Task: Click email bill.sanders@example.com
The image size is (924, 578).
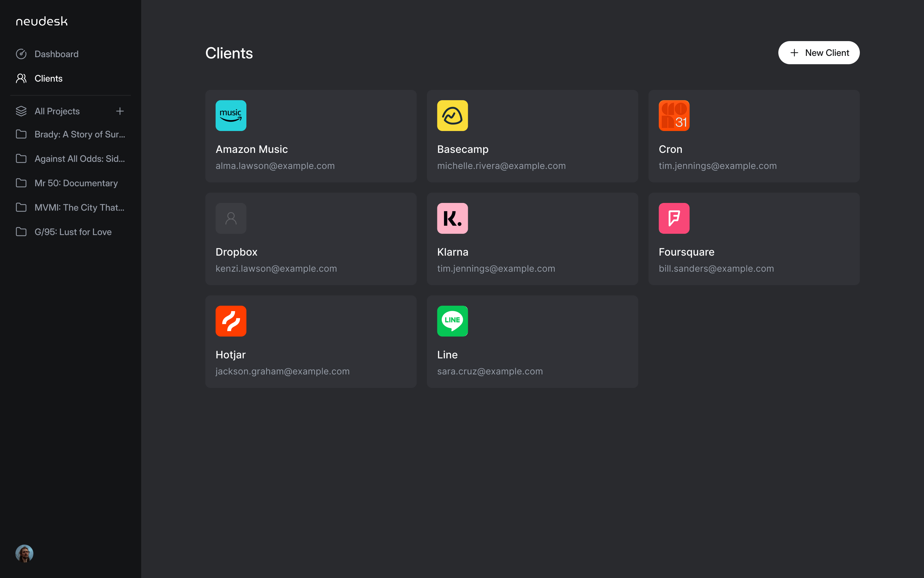Action: click(716, 269)
